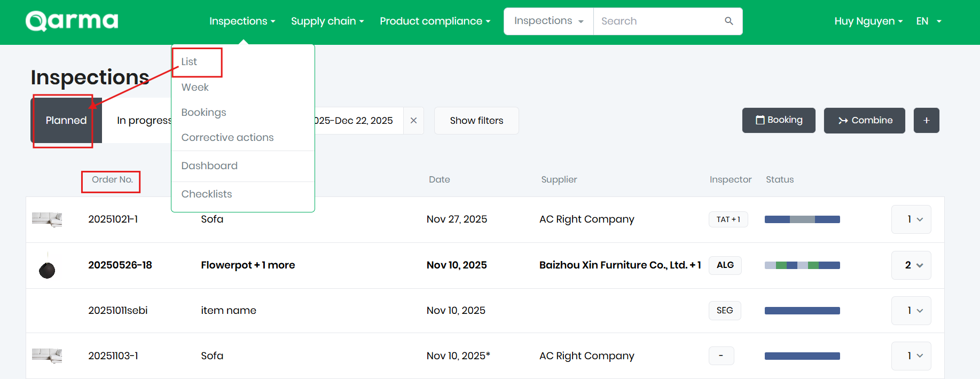Switch to the Planned tab
This screenshot has height=379, width=980.
[66, 121]
